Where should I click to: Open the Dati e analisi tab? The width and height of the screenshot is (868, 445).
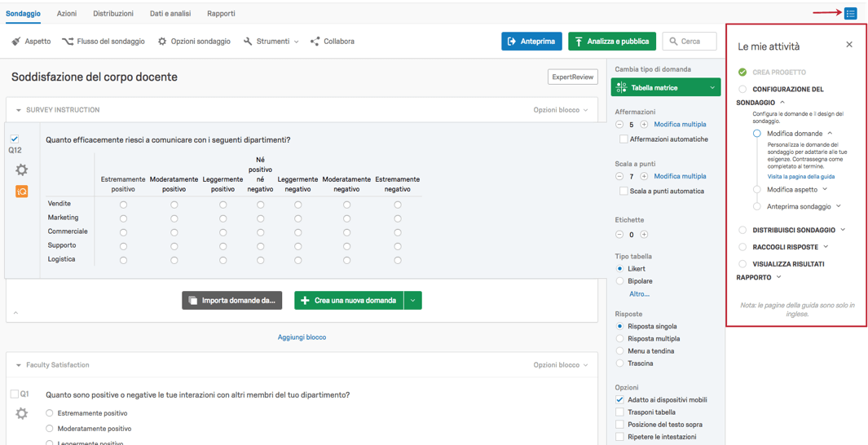170,14
